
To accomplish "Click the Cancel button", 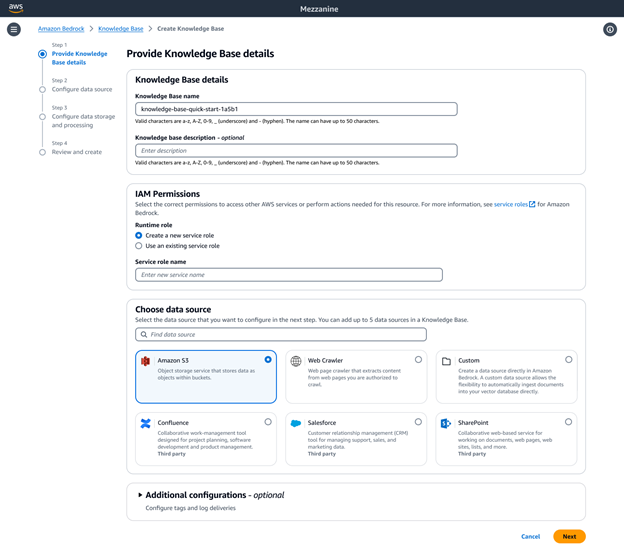I will pyautogui.click(x=530, y=537).
